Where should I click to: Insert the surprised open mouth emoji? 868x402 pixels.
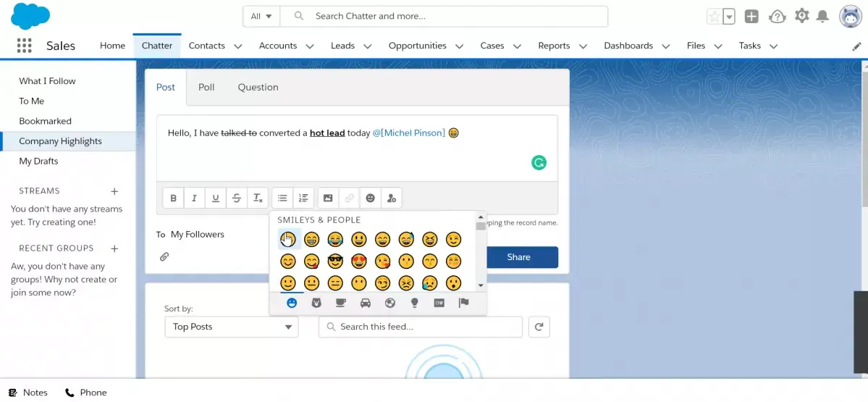[x=453, y=283]
